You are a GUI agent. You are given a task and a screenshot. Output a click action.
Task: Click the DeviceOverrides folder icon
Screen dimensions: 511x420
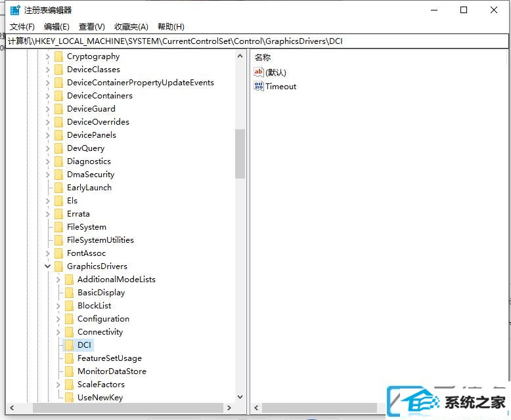[x=58, y=122]
